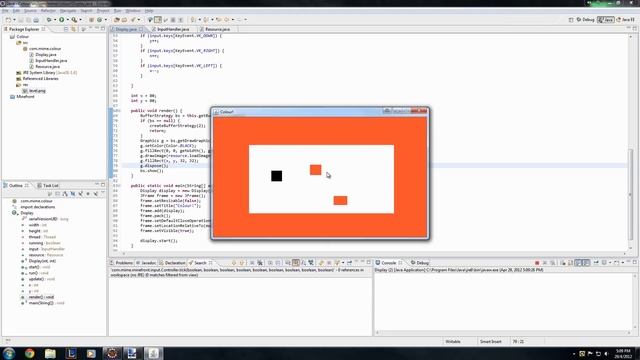Open Chrome from the taskbar

click(x=29, y=353)
